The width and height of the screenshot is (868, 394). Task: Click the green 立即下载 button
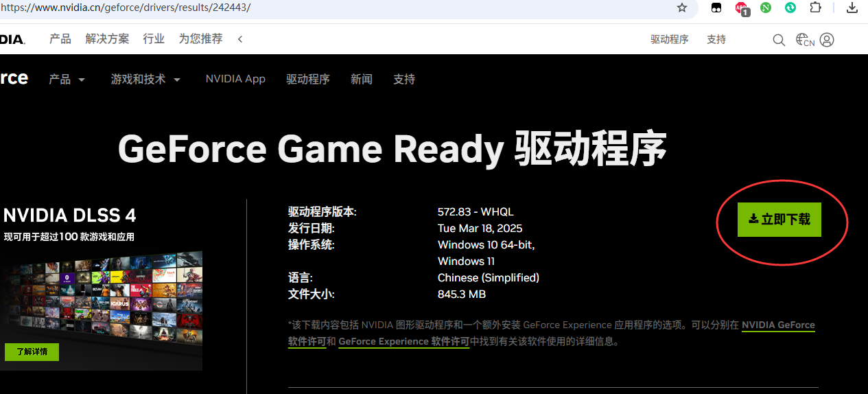(x=779, y=220)
